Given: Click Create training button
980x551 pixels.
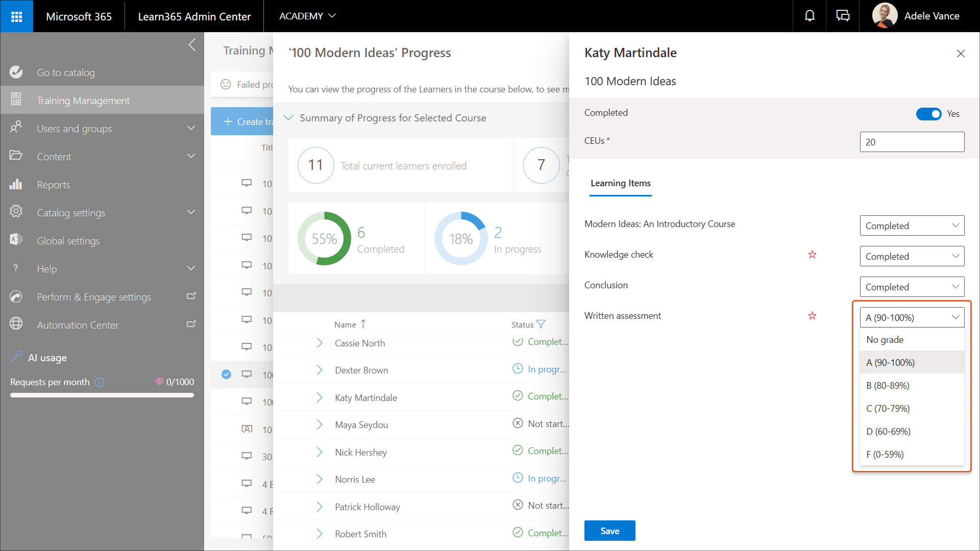Looking at the screenshot, I should pyautogui.click(x=242, y=121).
